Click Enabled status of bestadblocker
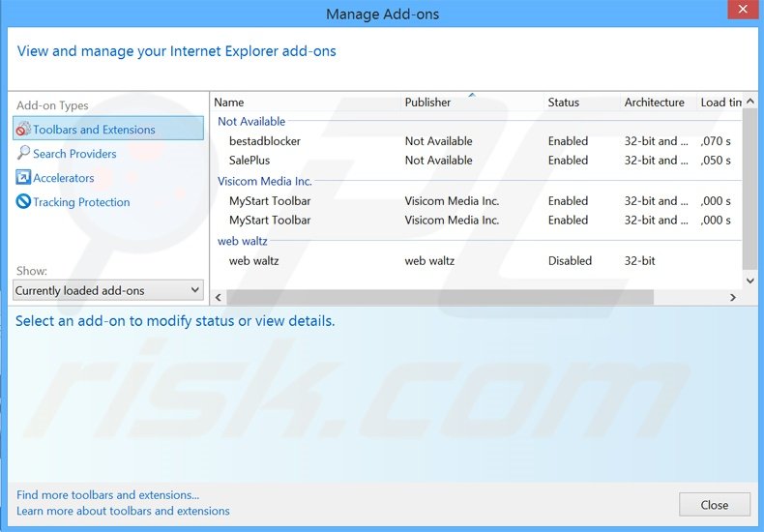This screenshot has width=764, height=532. coord(568,141)
